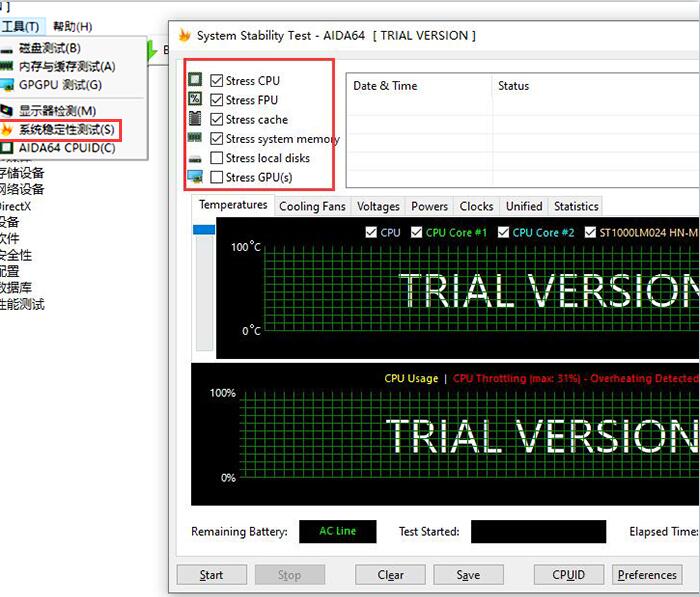Enable the Stress GPU(s) checkbox

pyautogui.click(x=216, y=177)
